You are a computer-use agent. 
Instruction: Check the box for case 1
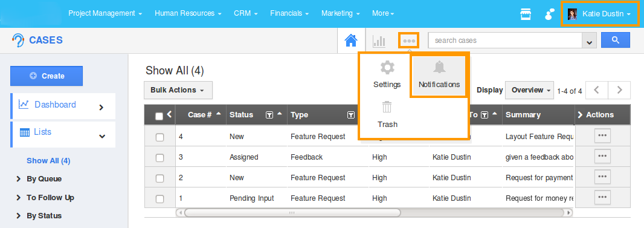[159, 199]
